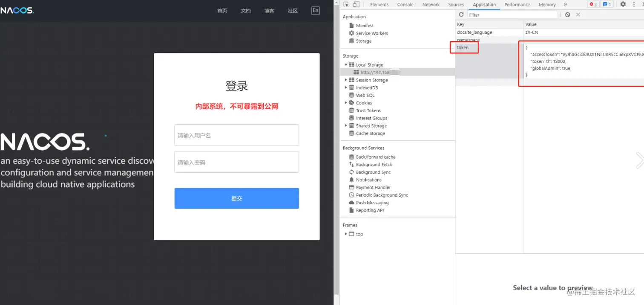Select the docsite_language key row
Image resolution: width=644 pixels, height=305 pixels.
(x=489, y=32)
